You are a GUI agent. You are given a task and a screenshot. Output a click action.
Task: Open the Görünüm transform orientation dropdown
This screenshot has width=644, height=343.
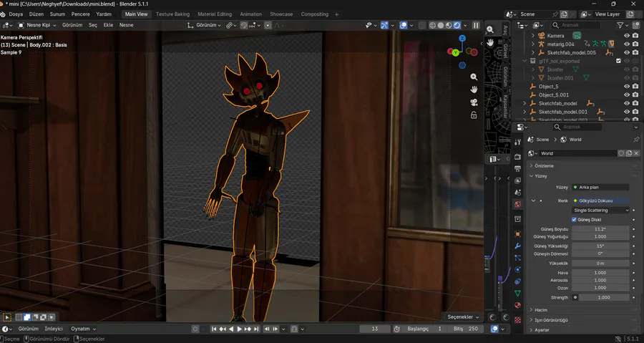point(205,25)
